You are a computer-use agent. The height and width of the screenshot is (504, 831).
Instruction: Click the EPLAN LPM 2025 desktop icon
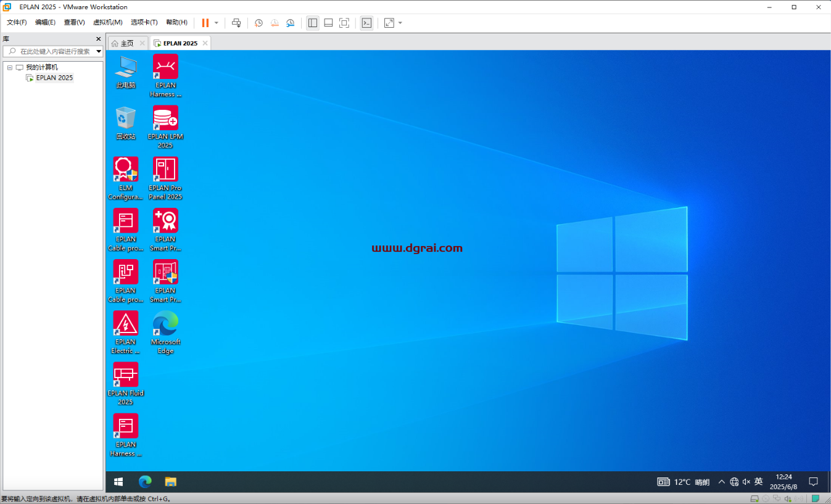click(x=165, y=118)
